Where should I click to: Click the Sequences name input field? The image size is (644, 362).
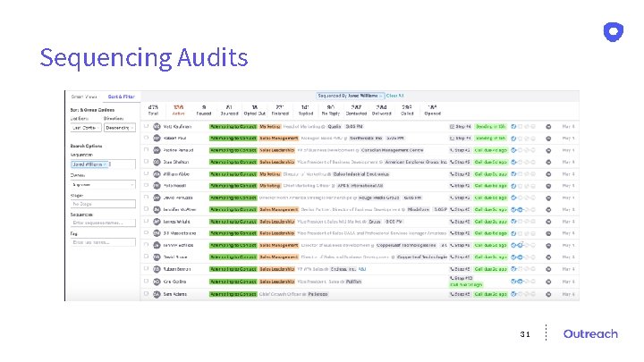pyautogui.click(x=103, y=223)
